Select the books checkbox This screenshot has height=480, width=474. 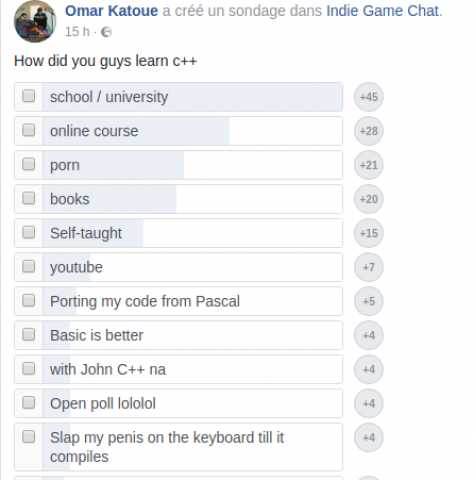29,198
